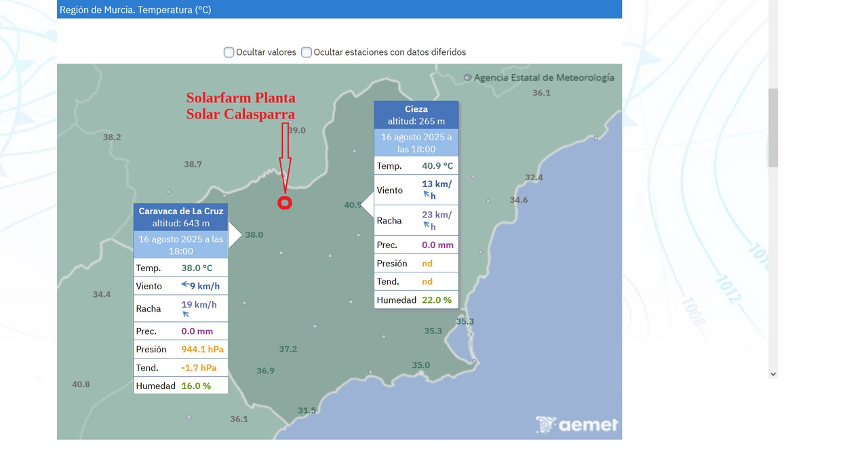Click the 32.4 station value near the coast
This screenshot has height=473, width=868.
[x=534, y=178]
